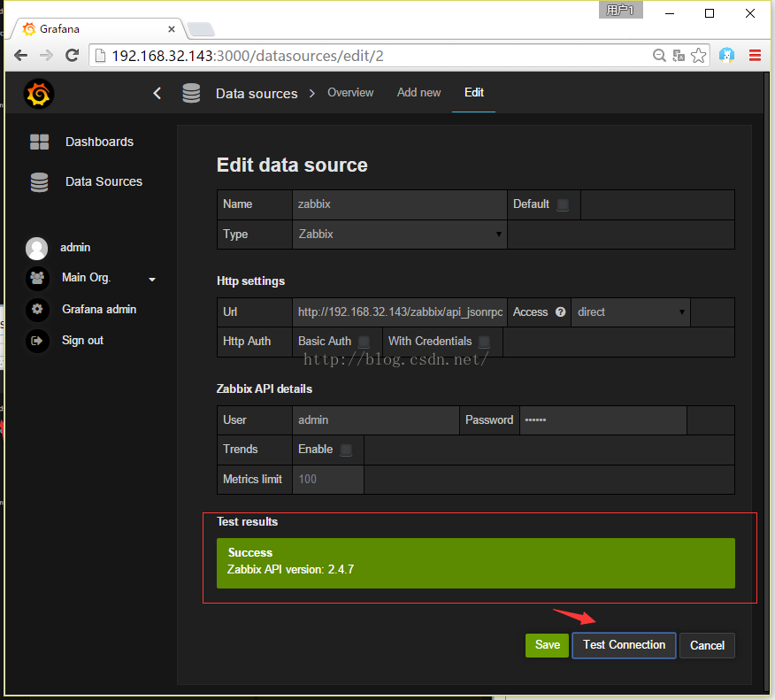
Task: Click the Name field containing zabbix
Action: [x=399, y=204]
